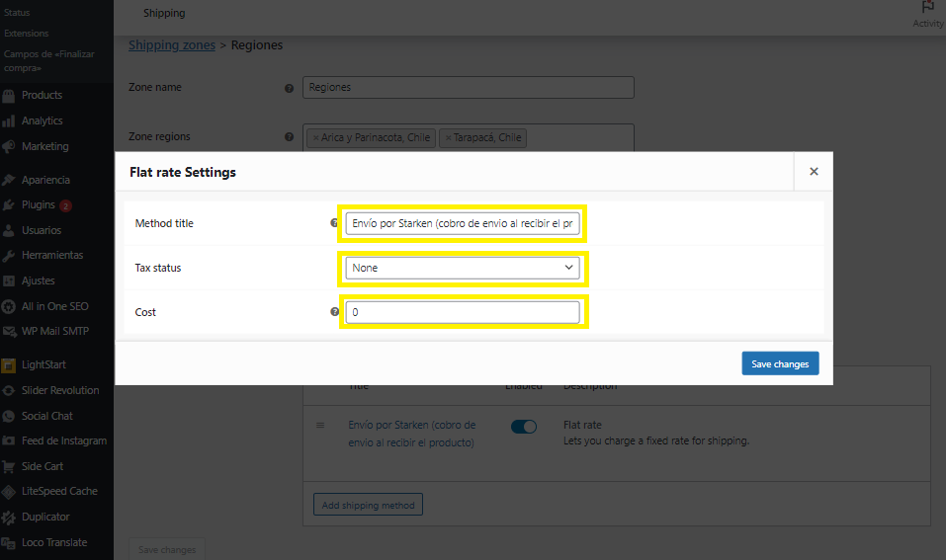Remove Arica y Parinacota region tag
The height and width of the screenshot is (560, 946).
coord(315,138)
